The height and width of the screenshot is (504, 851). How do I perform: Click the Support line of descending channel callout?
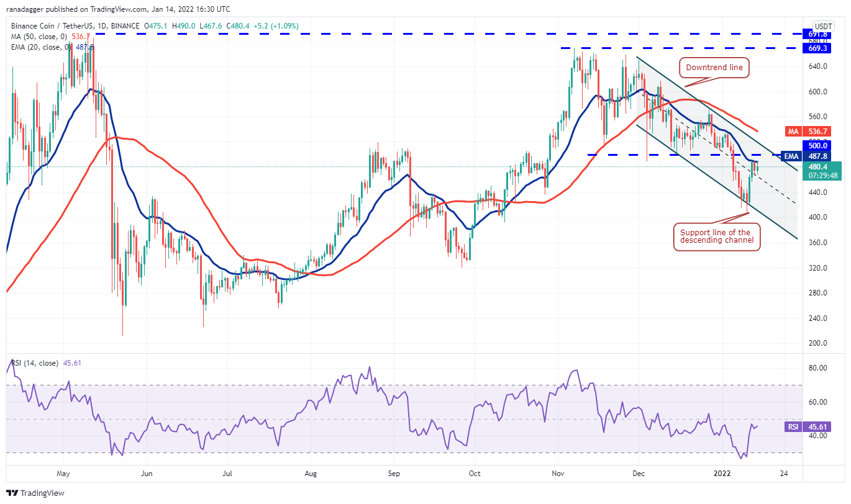(717, 236)
